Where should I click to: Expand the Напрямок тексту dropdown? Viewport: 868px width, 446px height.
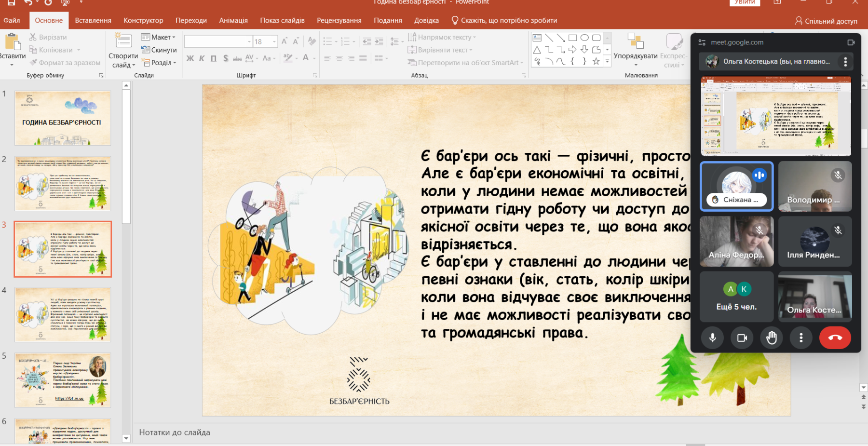click(442, 37)
